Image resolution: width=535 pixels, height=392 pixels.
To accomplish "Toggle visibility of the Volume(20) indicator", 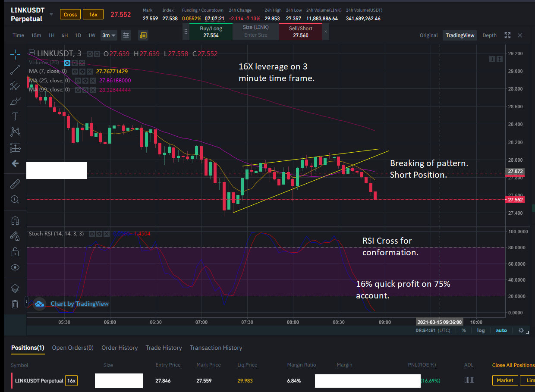I will click(x=67, y=63).
